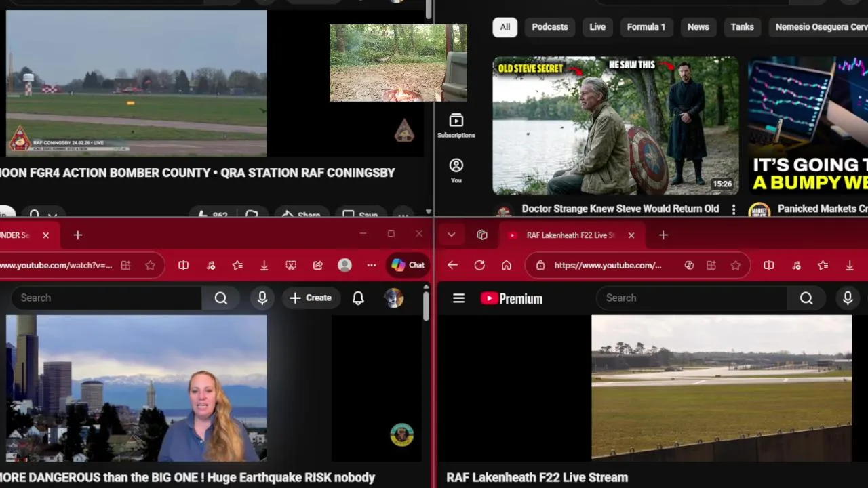Open the Edge profile avatar in the left window
The image size is (868, 488).
344,266
